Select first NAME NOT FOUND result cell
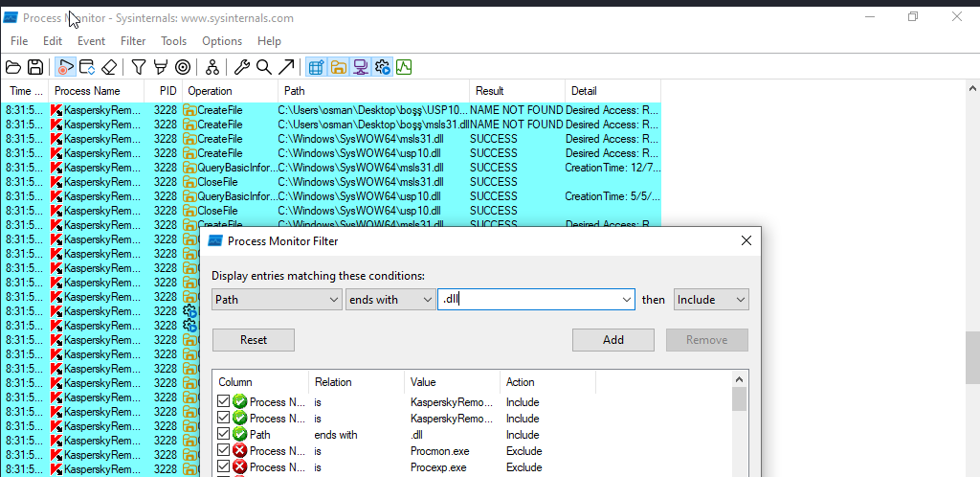 pyautogui.click(x=517, y=110)
